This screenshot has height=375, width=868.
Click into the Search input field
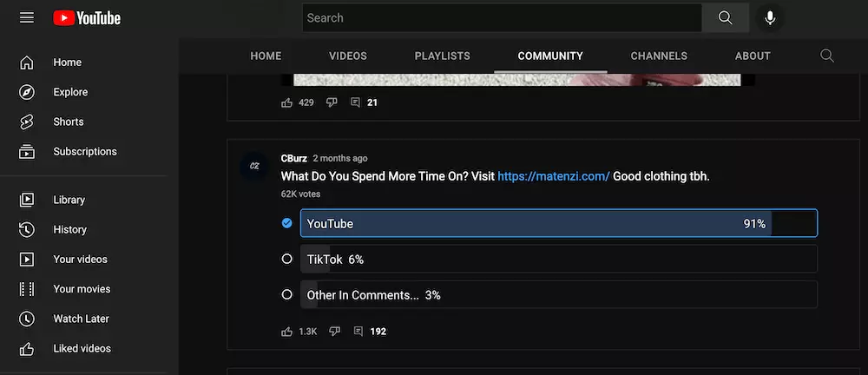coord(501,17)
